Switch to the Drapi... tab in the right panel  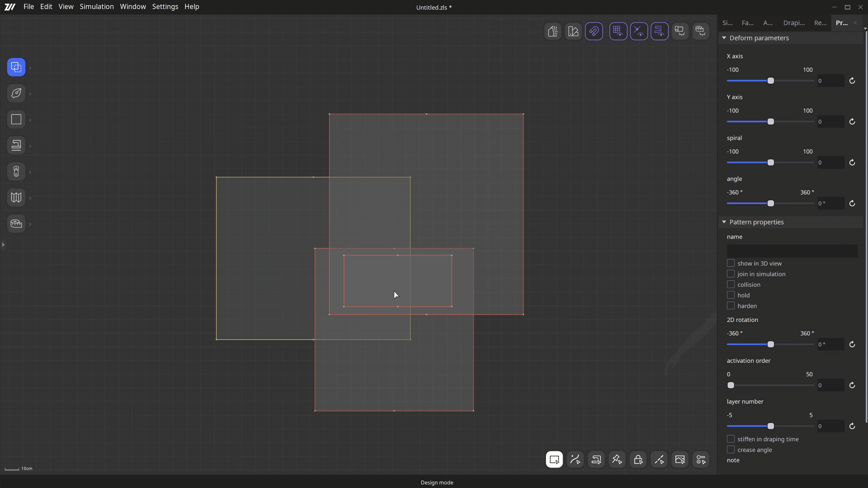(794, 23)
